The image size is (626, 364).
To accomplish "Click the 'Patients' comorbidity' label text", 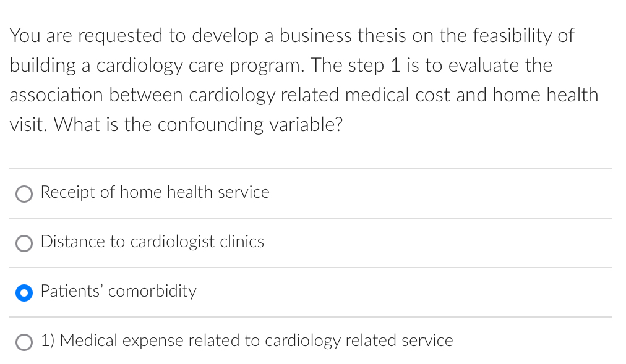I will coord(118,291).
